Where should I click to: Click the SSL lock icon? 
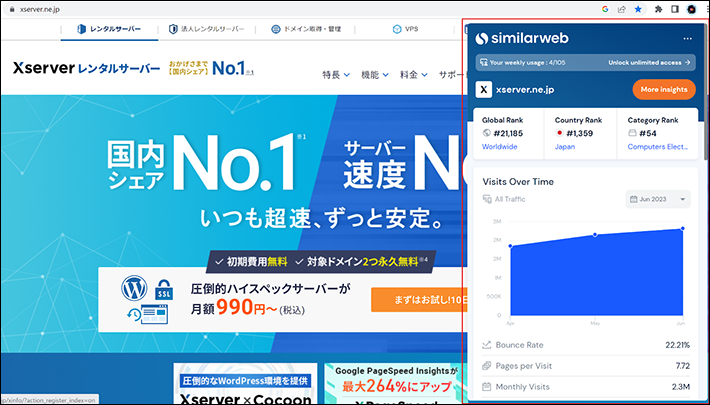pyautogui.click(x=163, y=290)
